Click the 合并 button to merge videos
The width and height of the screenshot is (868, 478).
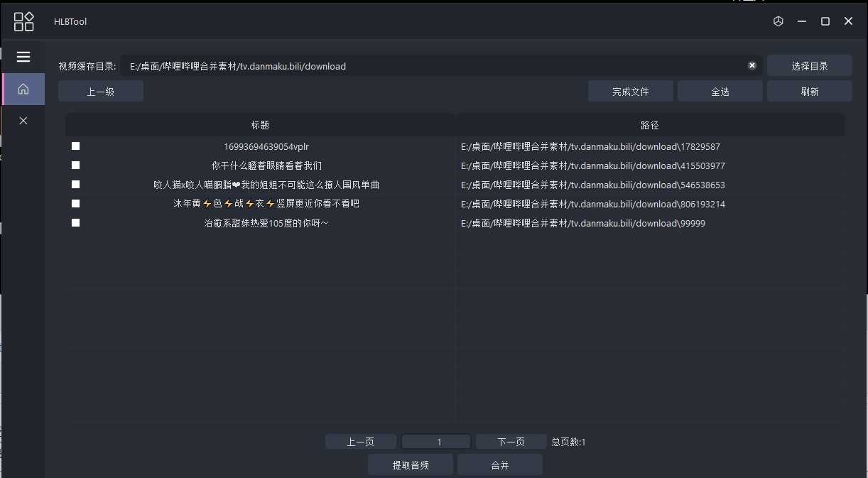499,464
